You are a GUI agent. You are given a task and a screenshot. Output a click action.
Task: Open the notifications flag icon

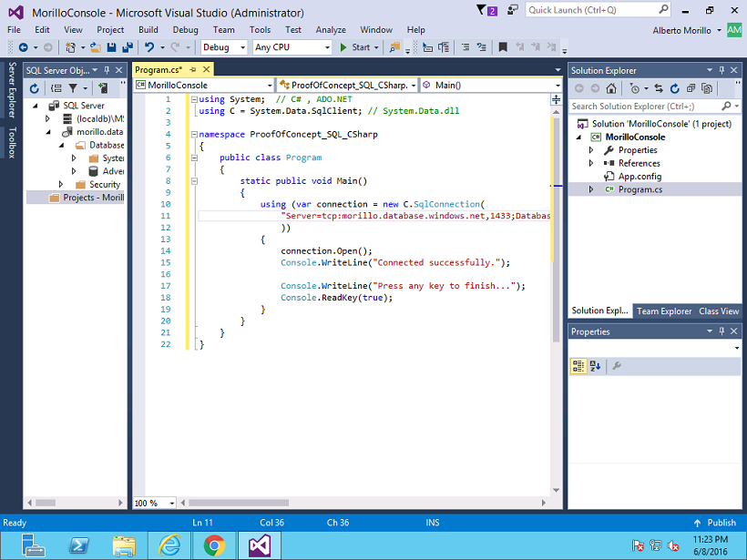[x=486, y=10]
